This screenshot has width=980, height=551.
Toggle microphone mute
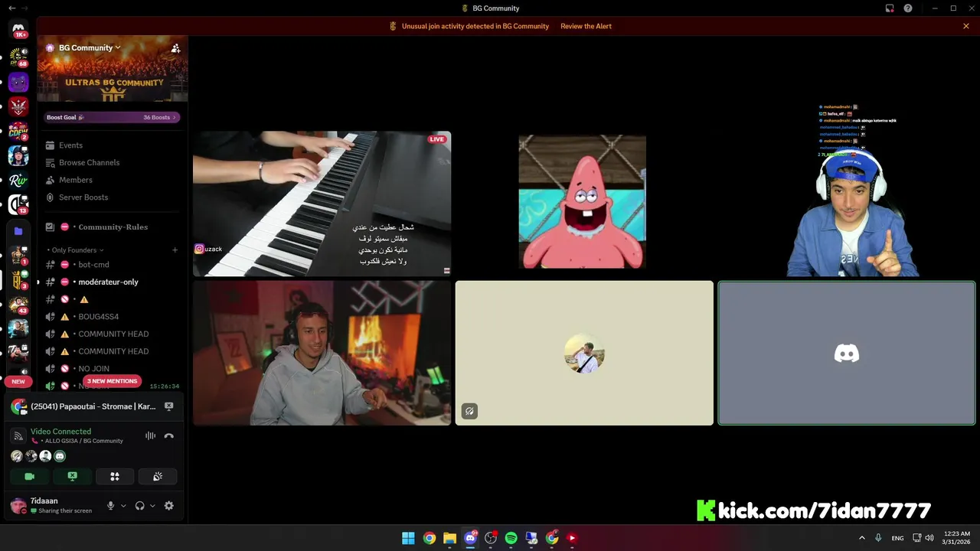(110, 505)
